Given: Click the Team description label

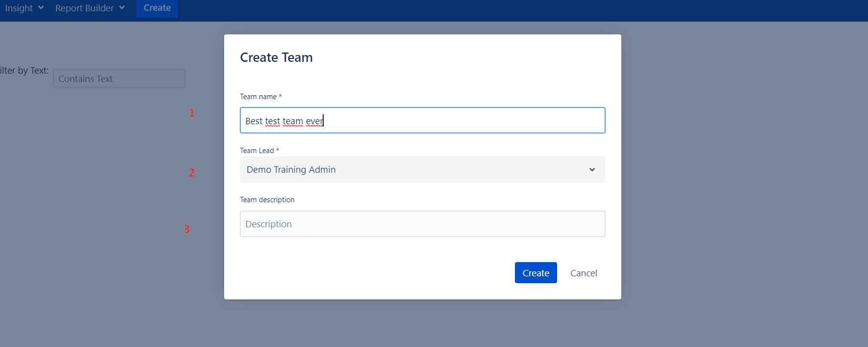Looking at the screenshot, I should pyautogui.click(x=267, y=200).
